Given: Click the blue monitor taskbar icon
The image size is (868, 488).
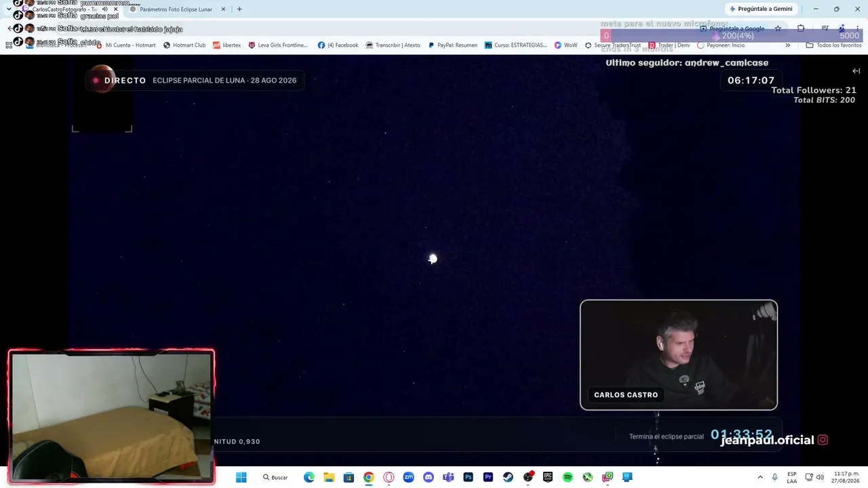Looking at the screenshot, I should click(627, 477).
